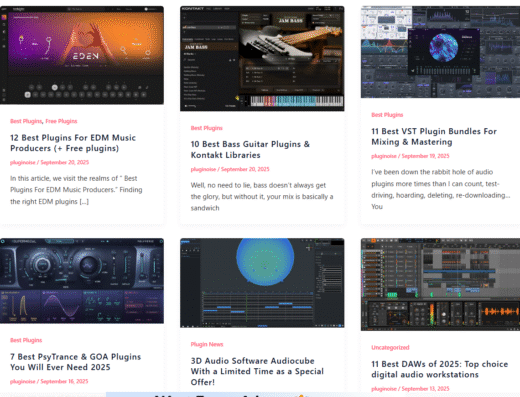The image size is (520, 397).
Task: Click 'Free Plugins' category link
Action: click(61, 121)
